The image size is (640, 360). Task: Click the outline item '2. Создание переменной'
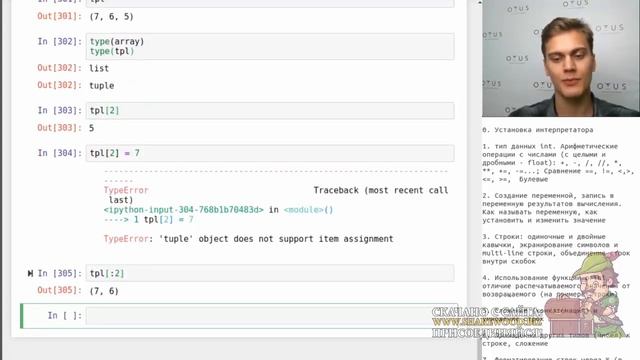(552, 208)
